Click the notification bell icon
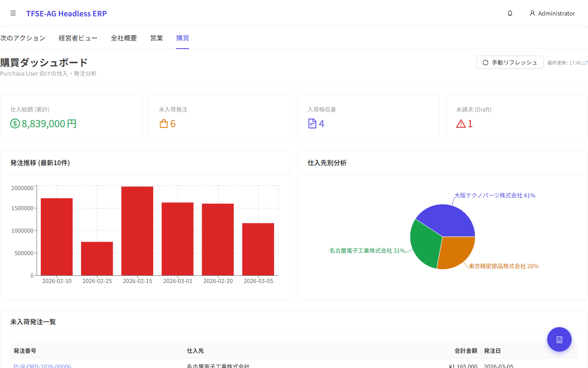Image resolution: width=588 pixels, height=368 pixels. pos(510,13)
